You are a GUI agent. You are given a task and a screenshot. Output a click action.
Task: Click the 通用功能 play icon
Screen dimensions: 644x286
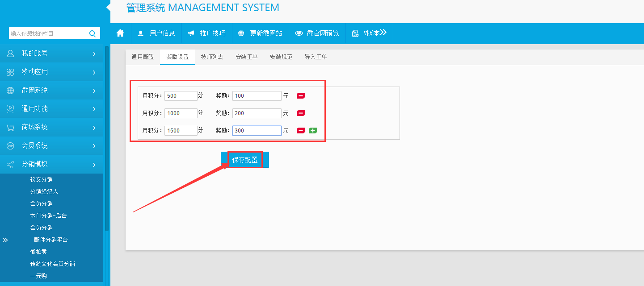(x=10, y=109)
